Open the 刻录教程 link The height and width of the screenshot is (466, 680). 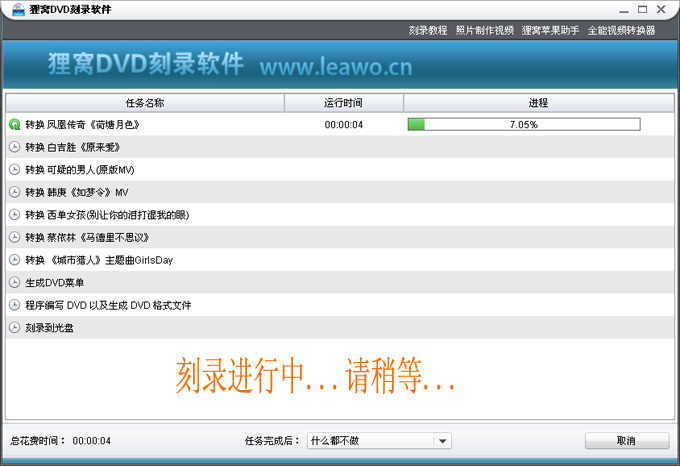pyautogui.click(x=428, y=30)
